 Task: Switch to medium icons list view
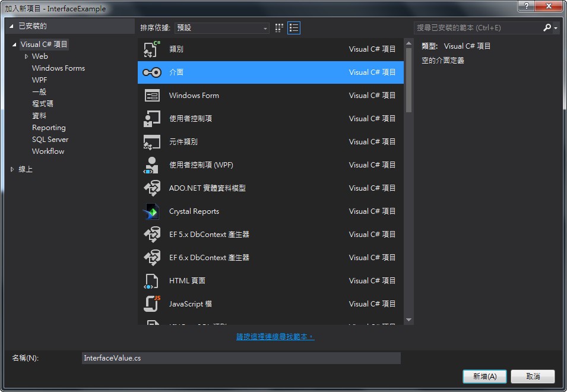[294, 28]
